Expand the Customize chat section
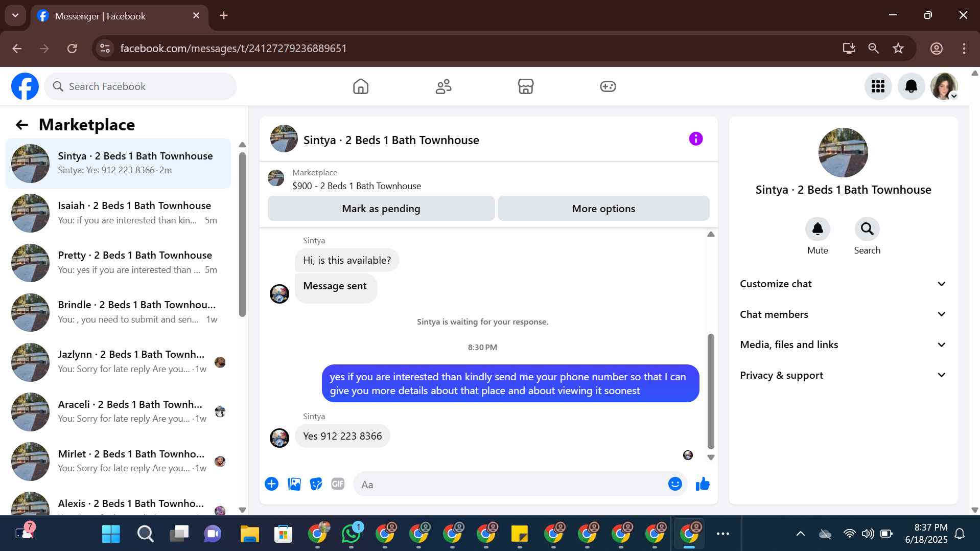980x551 pixels. [x=843, y=284]
